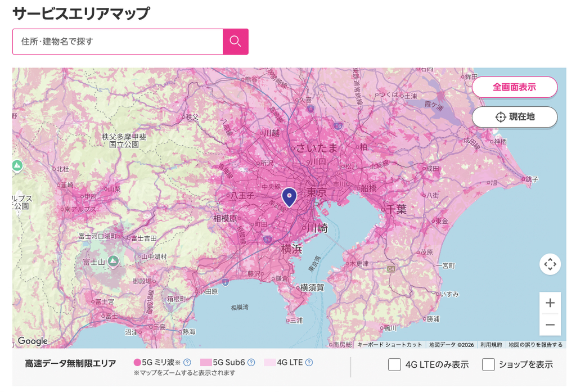
Task: Open help for 5G ミリ波
Action: tap(187, 363)
